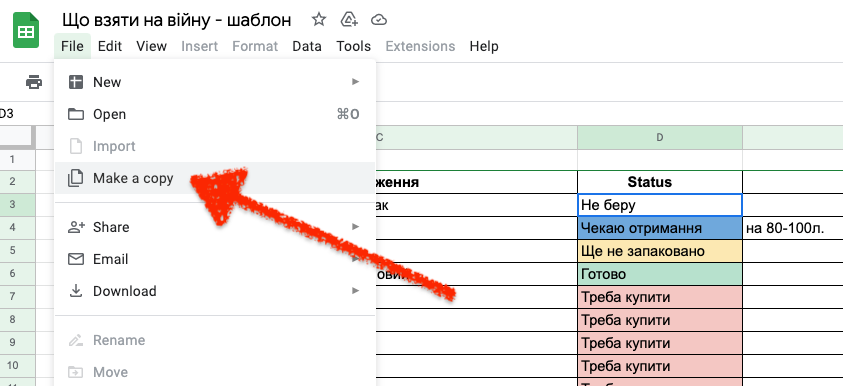Choose Open from the File menu
The height and width of the screenshot is (386, 843).
(x=215, y=114)
